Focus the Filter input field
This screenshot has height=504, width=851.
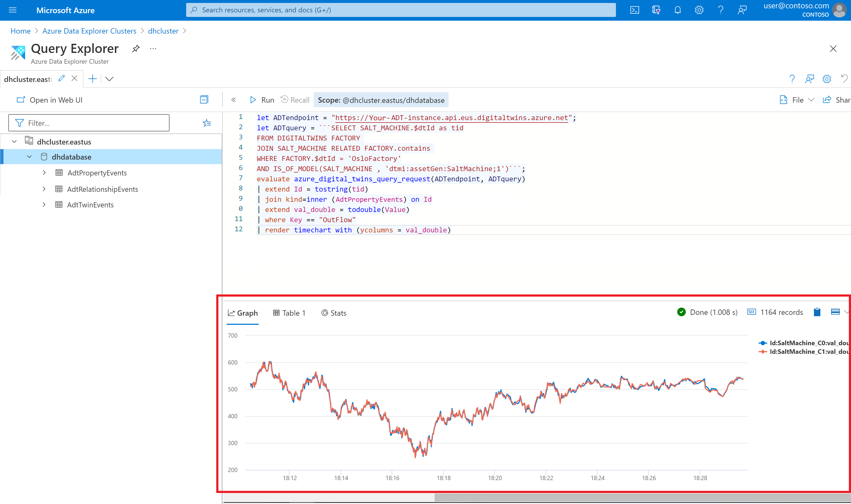pos(89,123)
